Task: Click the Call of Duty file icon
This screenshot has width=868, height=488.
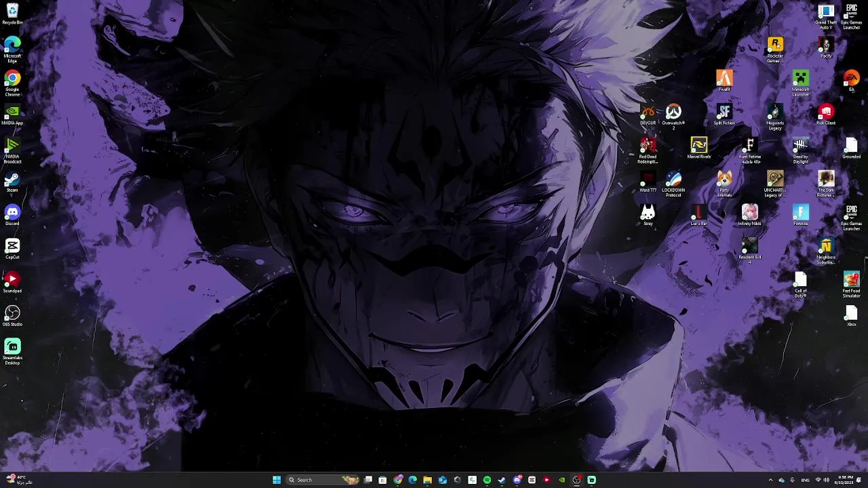Action: pos(801,285)
